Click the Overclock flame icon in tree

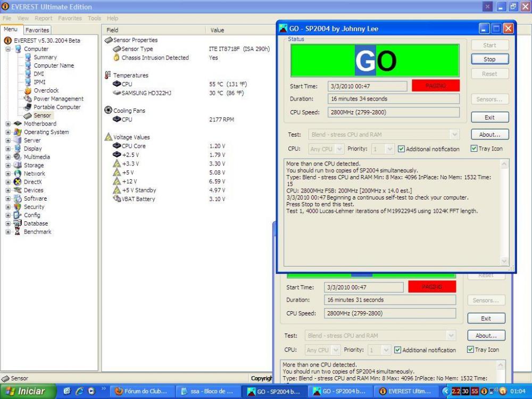pyautogui.click(x=28, y=90)
